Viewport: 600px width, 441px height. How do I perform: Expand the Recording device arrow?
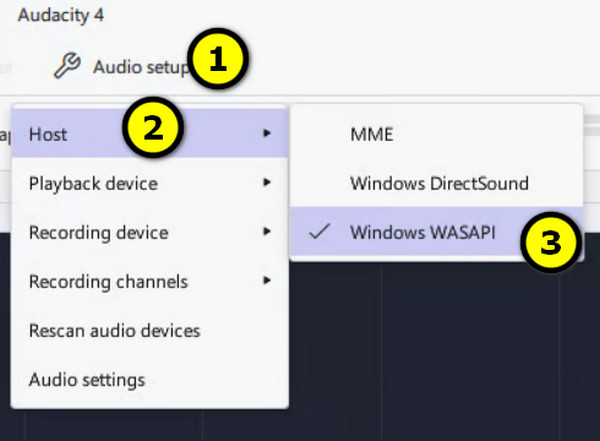267,232
